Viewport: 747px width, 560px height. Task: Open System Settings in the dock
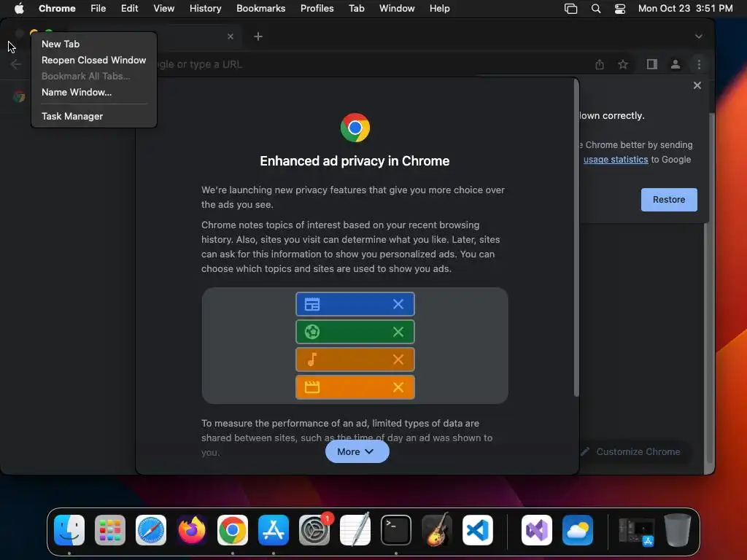[x=314, y=530]
